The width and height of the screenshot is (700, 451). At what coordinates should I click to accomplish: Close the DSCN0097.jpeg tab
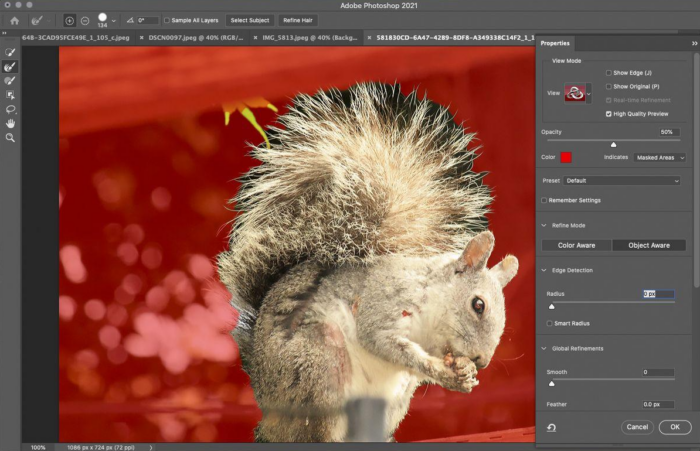point(142,38)
